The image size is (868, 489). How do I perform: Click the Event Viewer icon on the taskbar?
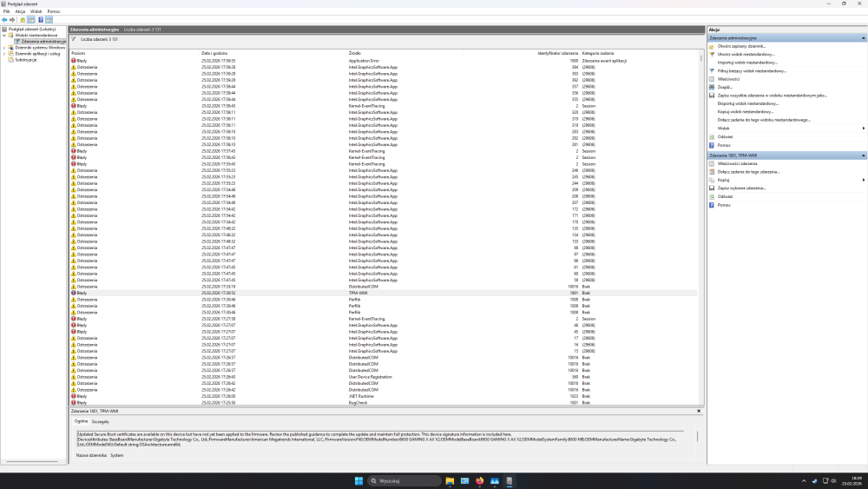pos(510,480)
